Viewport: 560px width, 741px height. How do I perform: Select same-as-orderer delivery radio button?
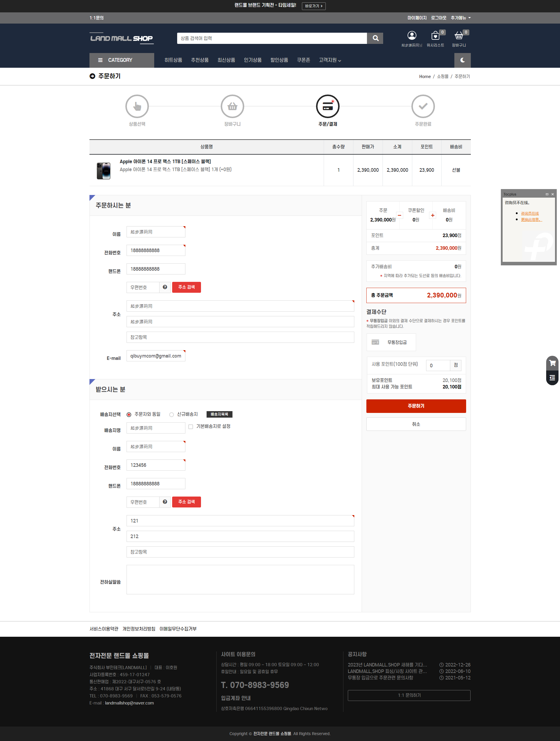pos(129,415)
